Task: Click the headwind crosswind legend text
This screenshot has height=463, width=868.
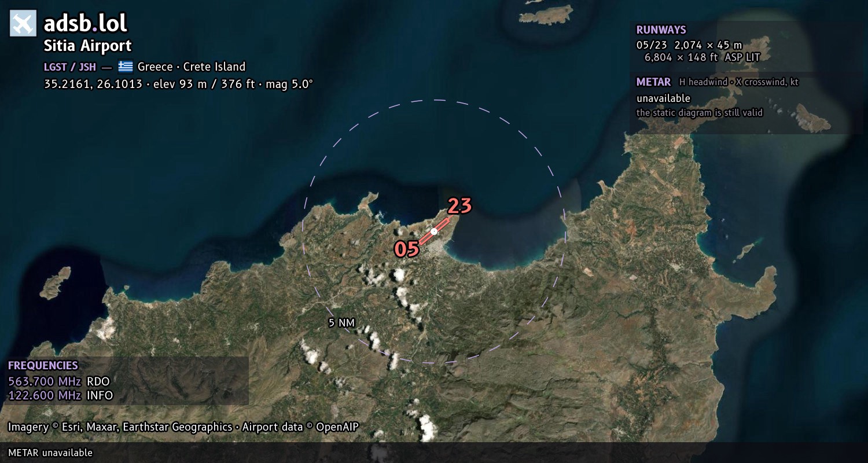Action: (739, 82)
